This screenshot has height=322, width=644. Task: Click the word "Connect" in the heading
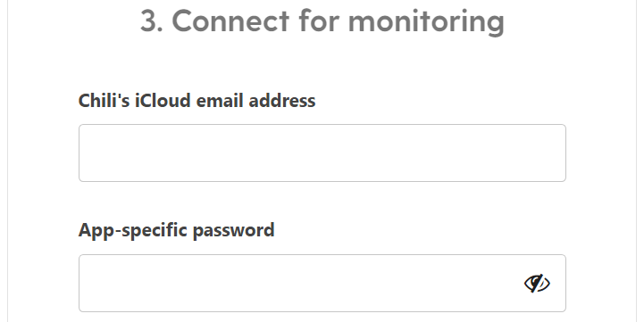click(x=230, y=21)
